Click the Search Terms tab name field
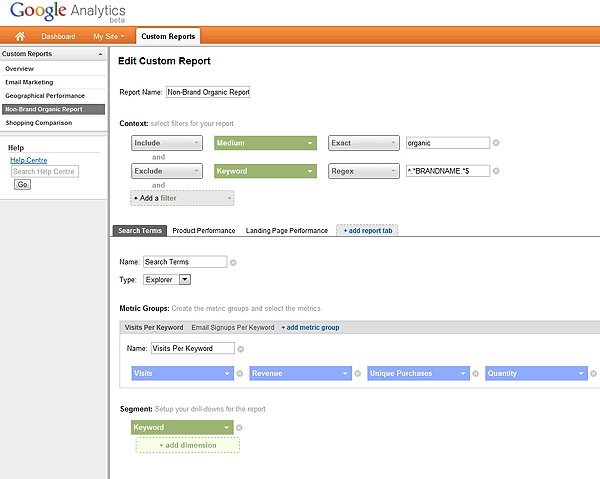Screen dimensions: 600x479 185,262
